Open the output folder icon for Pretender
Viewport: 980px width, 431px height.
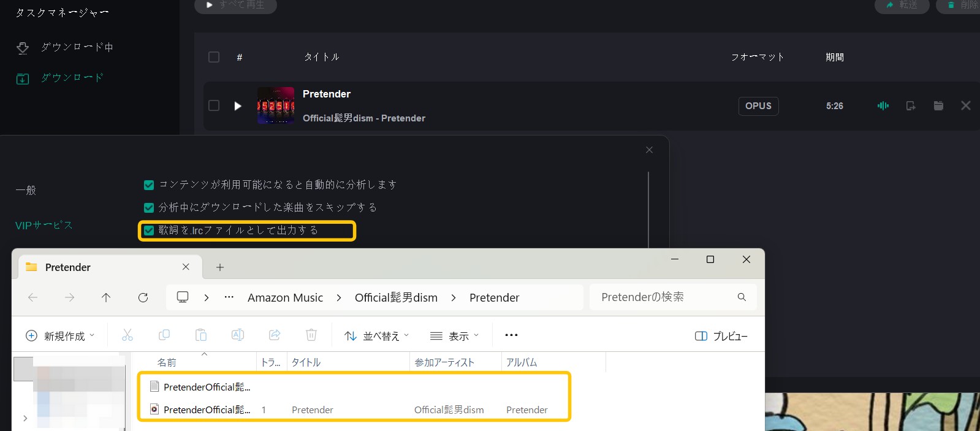(x=938, y=105)
